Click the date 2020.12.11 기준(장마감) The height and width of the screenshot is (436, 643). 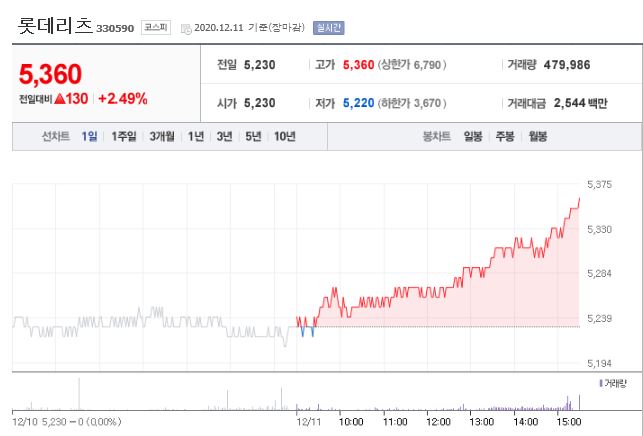click(249, 27)
